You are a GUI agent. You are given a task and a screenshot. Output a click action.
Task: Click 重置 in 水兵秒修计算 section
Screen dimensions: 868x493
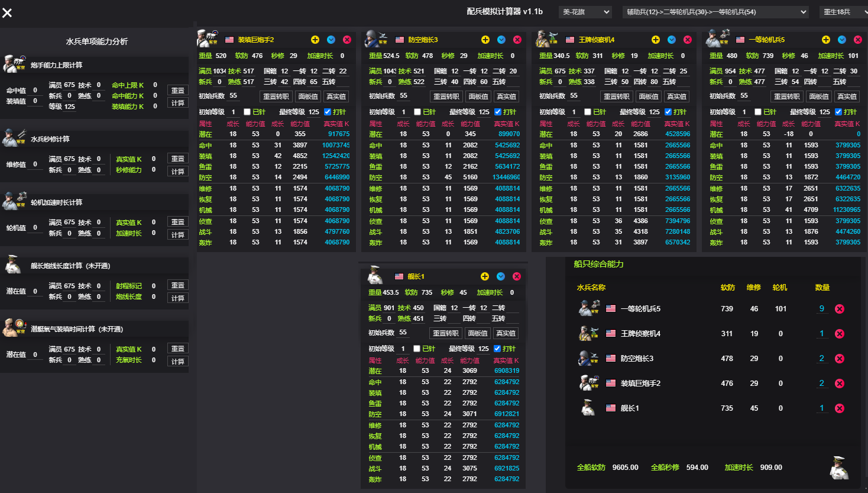point(177,159)
